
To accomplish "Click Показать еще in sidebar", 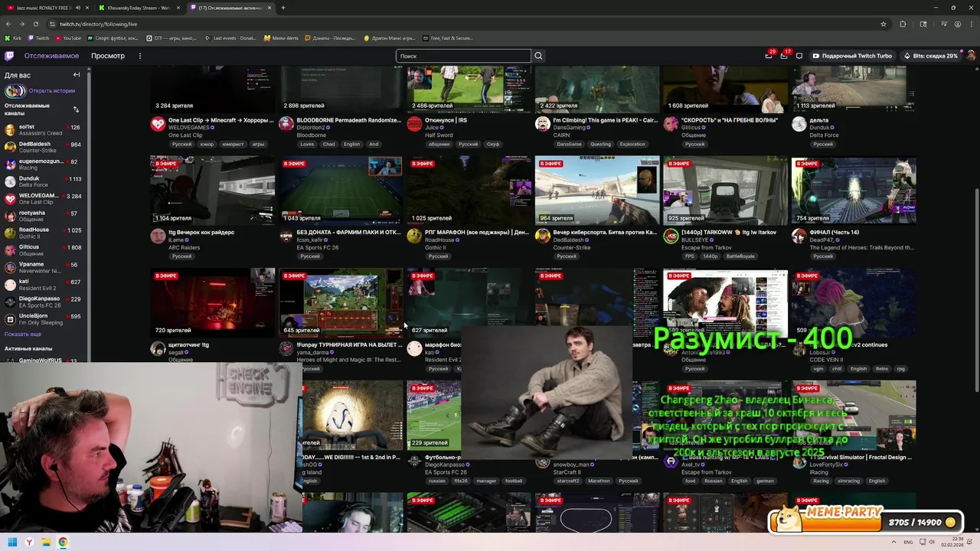I will (23, 334).
